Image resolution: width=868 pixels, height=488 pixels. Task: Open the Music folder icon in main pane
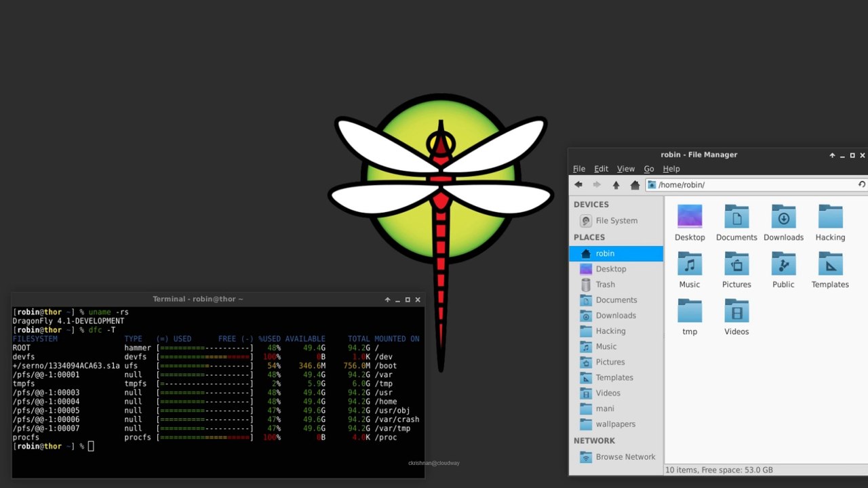pos(690,264)
